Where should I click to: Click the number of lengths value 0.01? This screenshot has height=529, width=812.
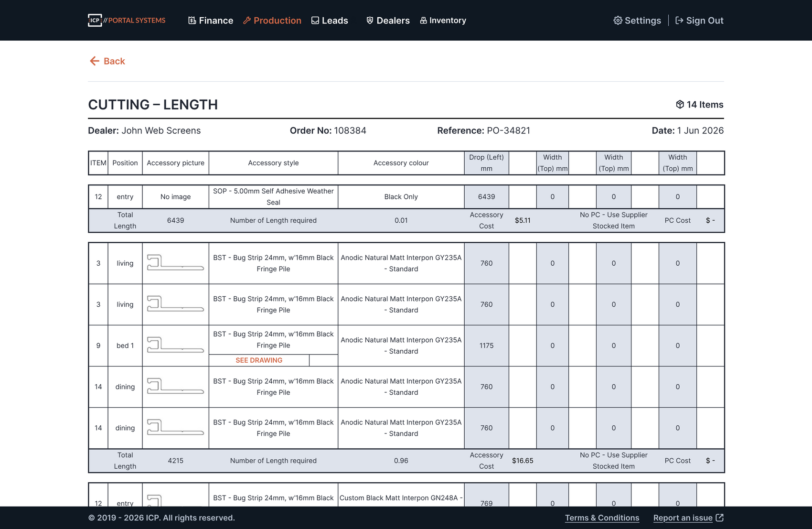click(401, 220)
